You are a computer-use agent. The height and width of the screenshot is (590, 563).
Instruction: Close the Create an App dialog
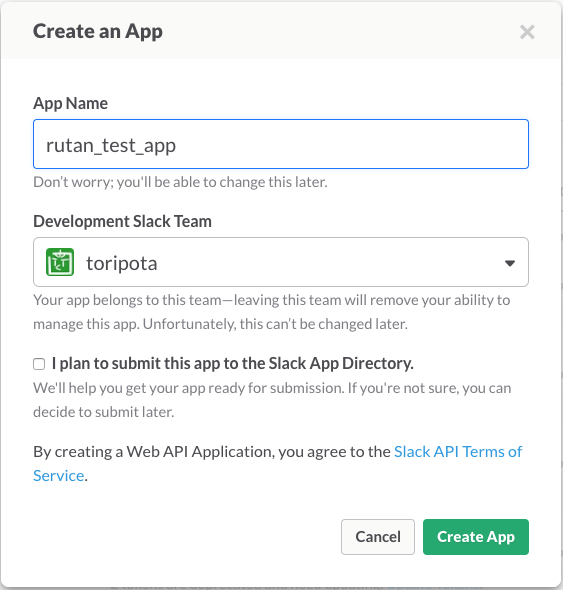(527, 32)
